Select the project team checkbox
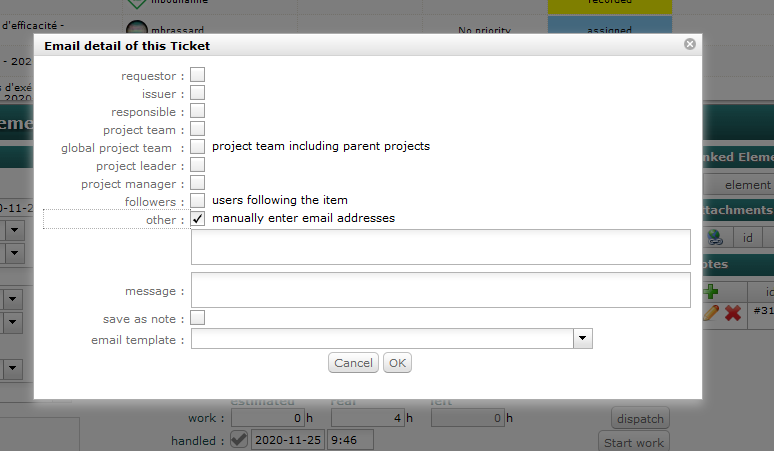Screen dimensions: 774x451 pos(198,128)
